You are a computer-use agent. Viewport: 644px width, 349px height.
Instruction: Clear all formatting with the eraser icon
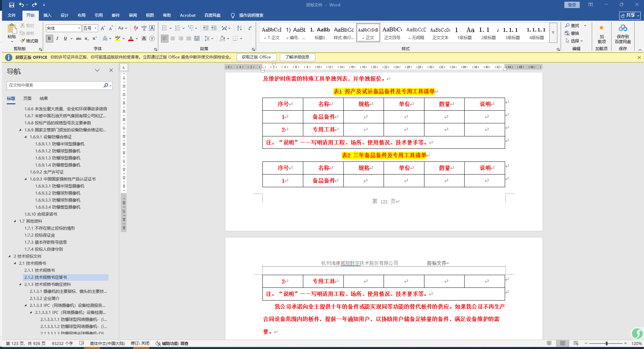pyautogui.click(x=136, y=28)
